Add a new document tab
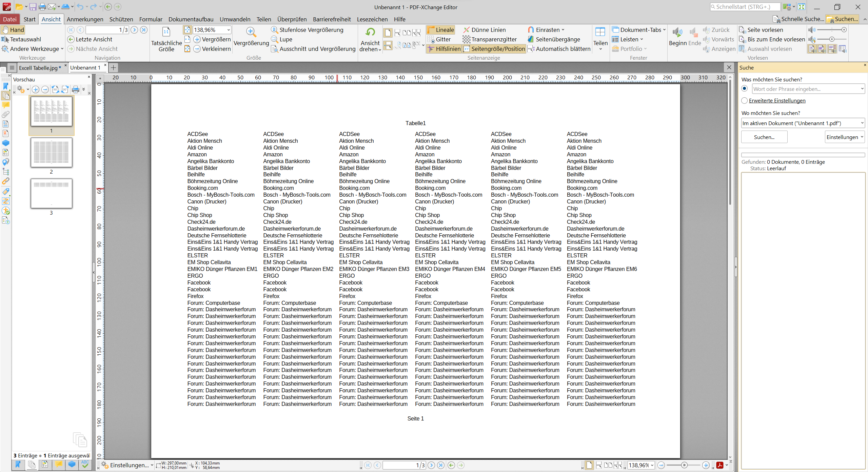868x472 pixels. [113, 67]
